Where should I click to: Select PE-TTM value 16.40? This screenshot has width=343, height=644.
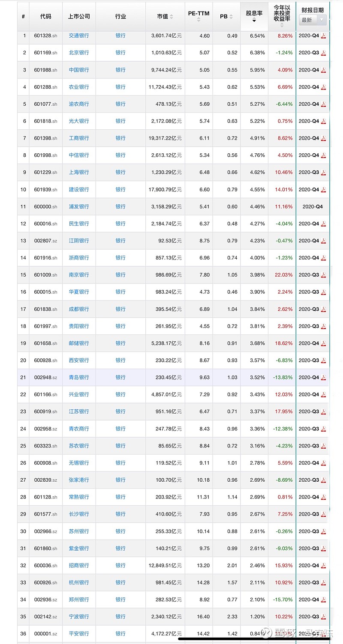[204, 617]
